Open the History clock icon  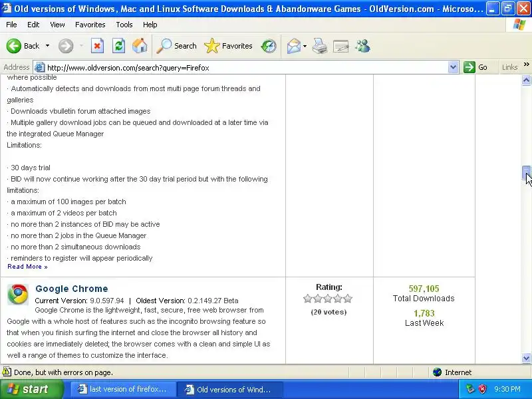pyautogui.click(x=269, y=46)
